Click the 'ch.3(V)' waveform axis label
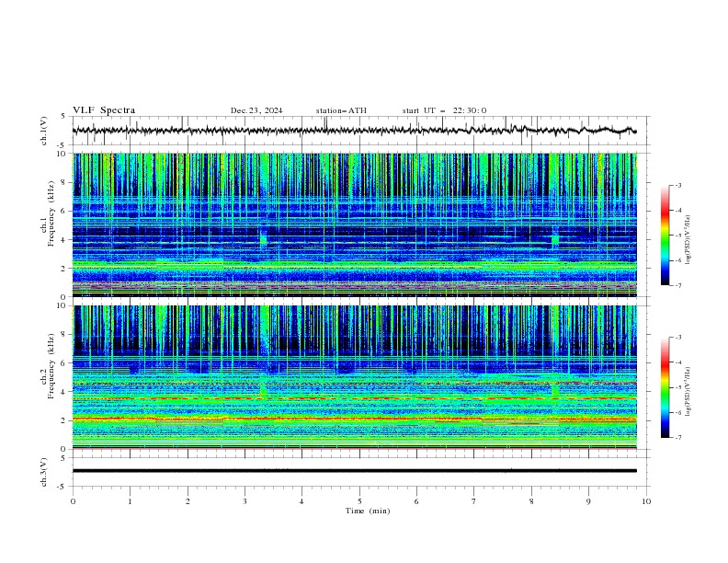728x563 pixels. [x=44, y=472]
